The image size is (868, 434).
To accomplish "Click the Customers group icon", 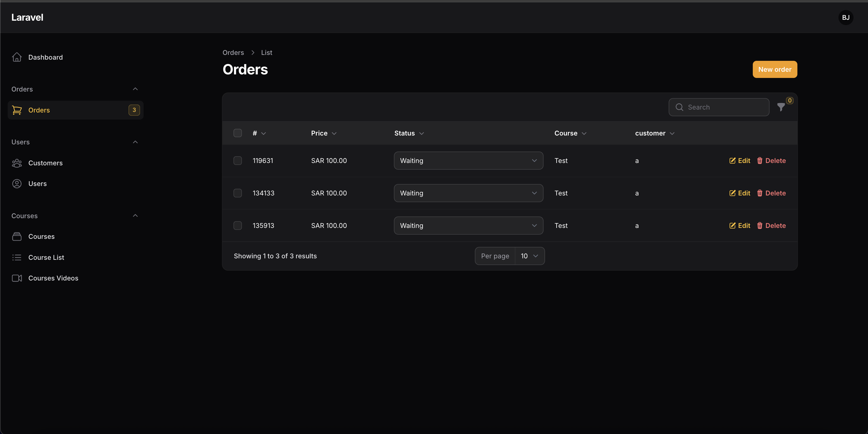I will (17, 163).
